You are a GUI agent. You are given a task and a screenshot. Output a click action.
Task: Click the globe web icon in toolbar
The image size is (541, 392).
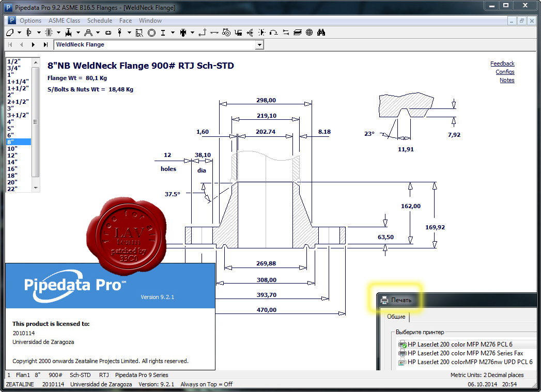click(x=309, y=33)
